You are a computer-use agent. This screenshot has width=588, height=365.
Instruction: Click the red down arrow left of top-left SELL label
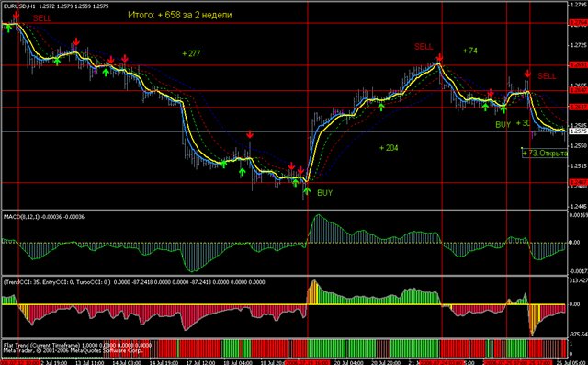click(16, 15)
